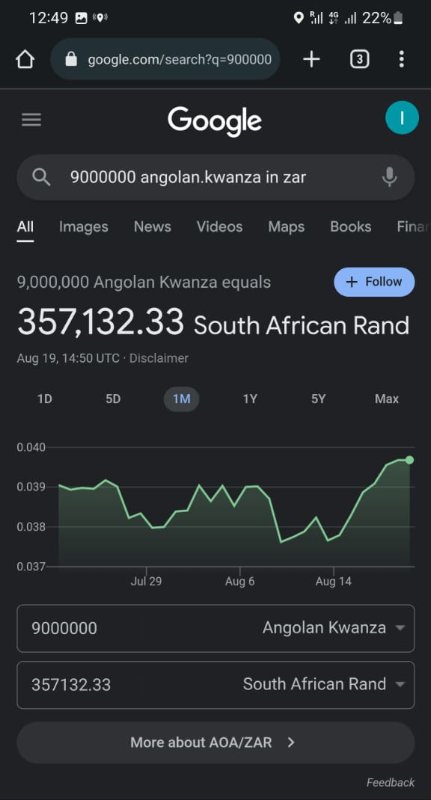Tap the browser home icon
431x800 pixels.
[x=25, y=60]
